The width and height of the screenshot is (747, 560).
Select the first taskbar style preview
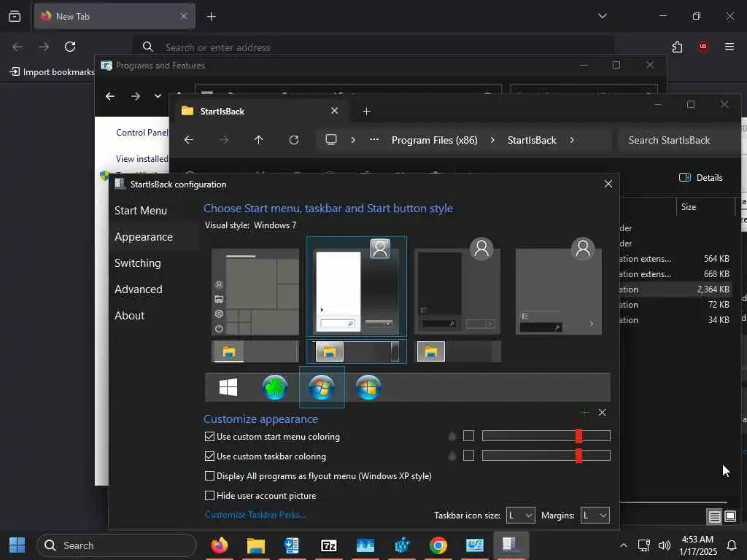click(255, 351)
